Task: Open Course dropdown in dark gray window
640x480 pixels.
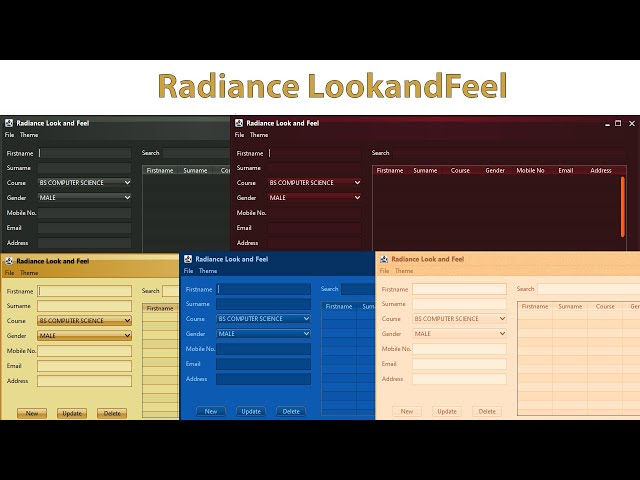Action: coord(84,182)
